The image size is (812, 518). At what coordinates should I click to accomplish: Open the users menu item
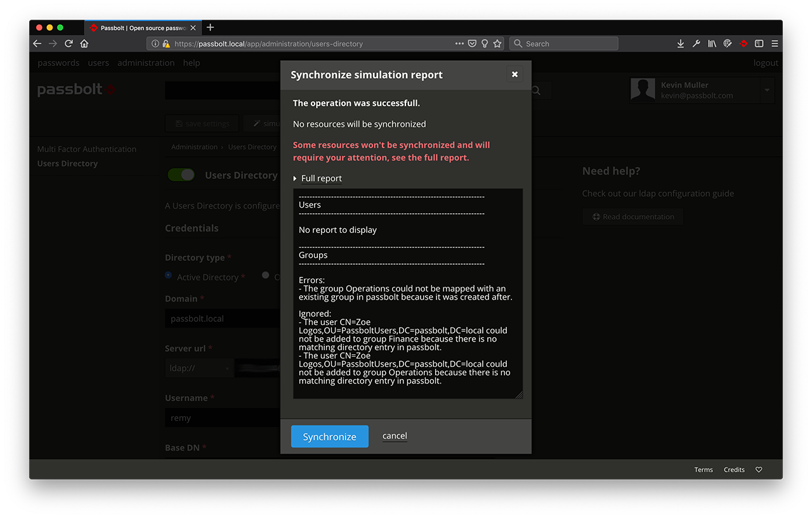click(98, 63)
